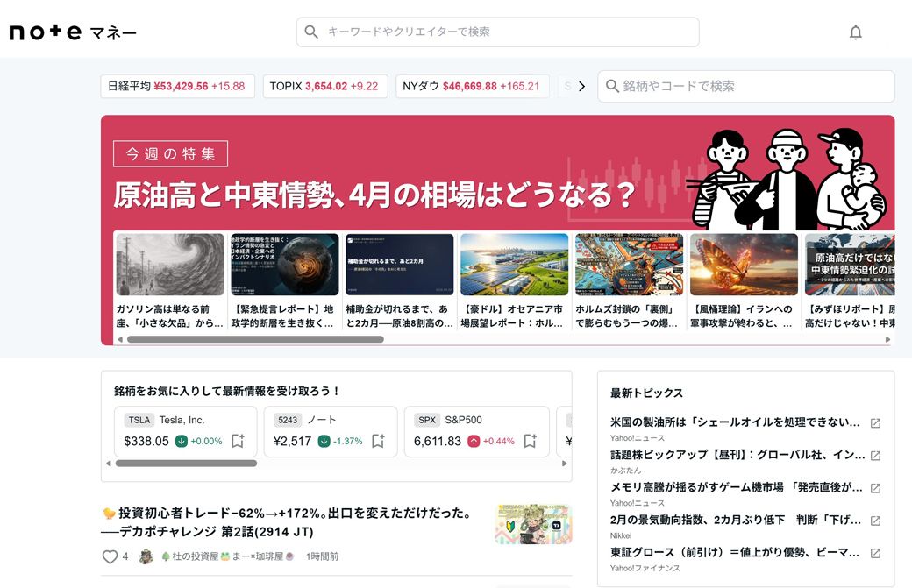
Task: Click the external-link icon beside 東証グロース topic
Action: click(874, 552)
